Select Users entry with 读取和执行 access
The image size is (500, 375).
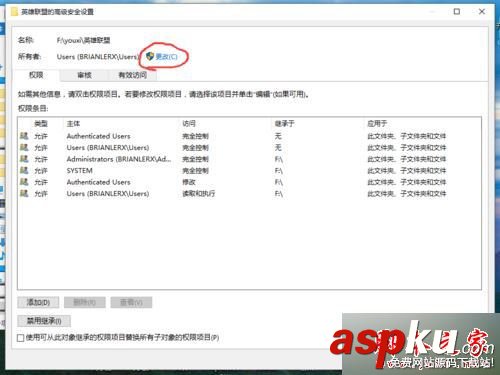click(x=108, y=194)
